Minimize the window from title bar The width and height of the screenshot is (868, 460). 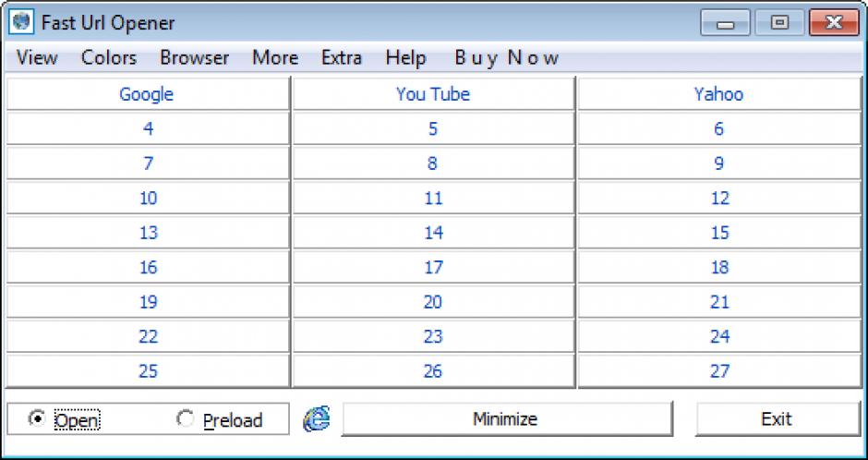(x=727, y=23)
